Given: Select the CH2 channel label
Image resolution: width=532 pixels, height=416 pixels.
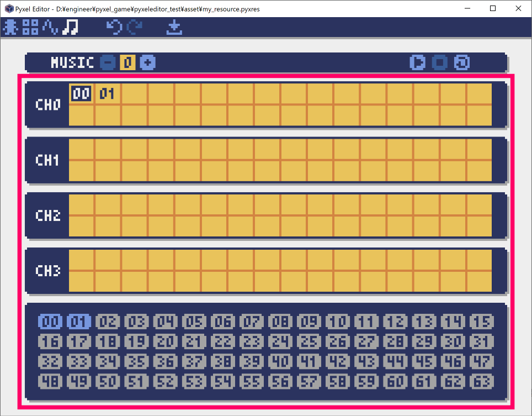Looking at the screenshot, I should click(48, 215).
